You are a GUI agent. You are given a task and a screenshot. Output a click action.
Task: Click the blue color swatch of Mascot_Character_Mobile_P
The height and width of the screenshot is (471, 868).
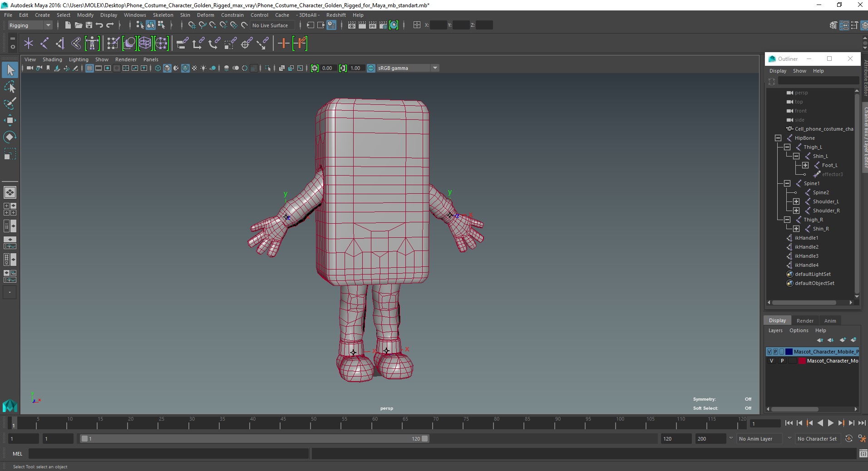click(789, 352)
